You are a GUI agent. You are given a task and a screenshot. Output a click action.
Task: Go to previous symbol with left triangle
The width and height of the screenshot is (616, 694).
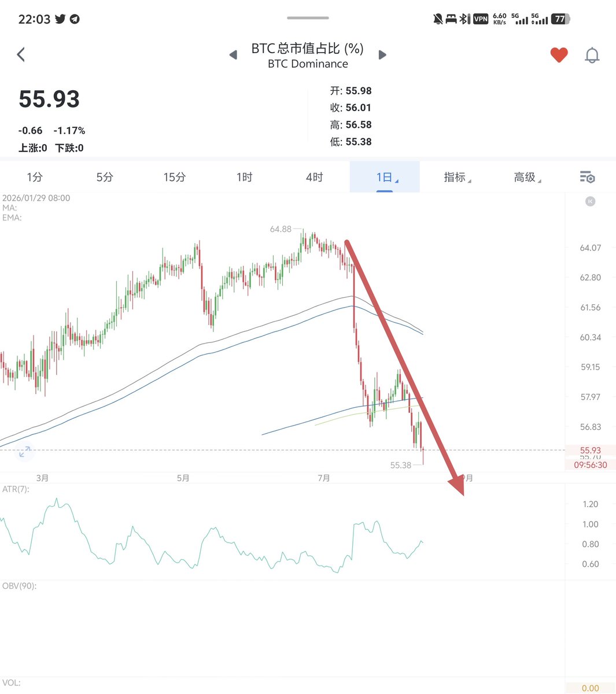[x=233, y=55]
